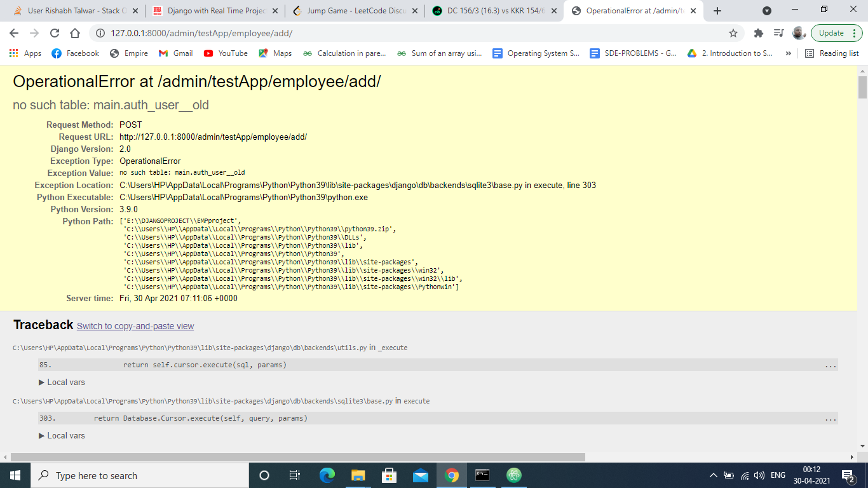Viewport: 868px width, 488px height.
Task: Switch to Django with Real Time Project tab
Action: (x=215, y=11)
